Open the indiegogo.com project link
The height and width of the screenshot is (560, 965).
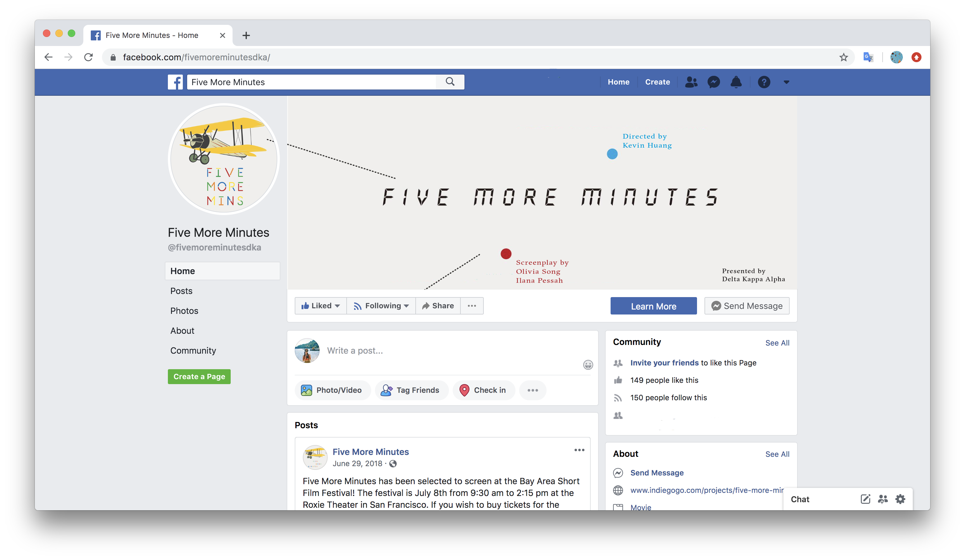pyautogui.click(x=707, y=490)
